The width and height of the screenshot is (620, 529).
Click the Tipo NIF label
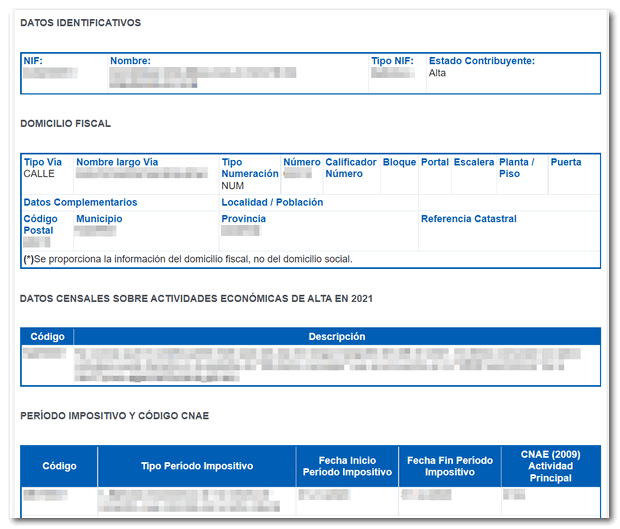click(x=392, y=61)
